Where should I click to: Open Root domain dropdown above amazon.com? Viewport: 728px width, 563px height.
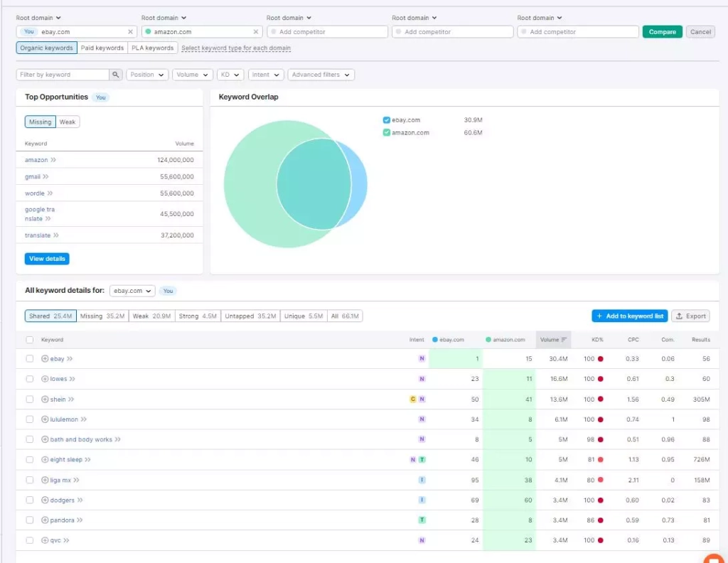coord(164,18)
